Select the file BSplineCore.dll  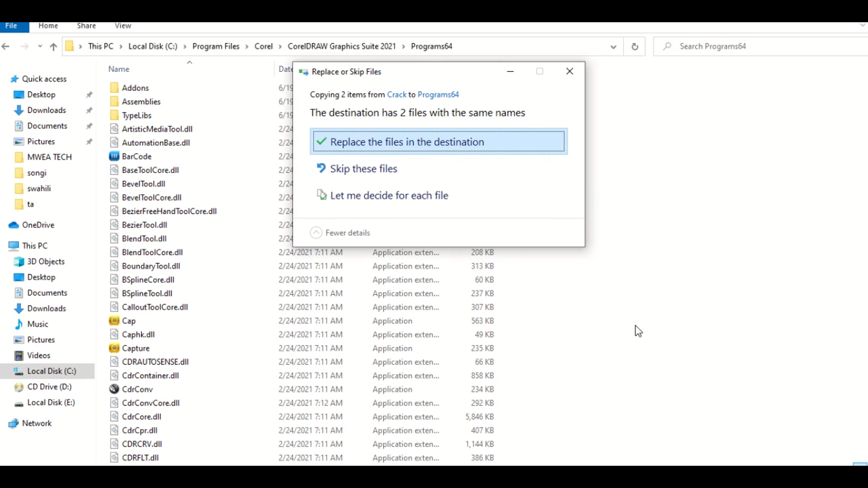point(148,280)
